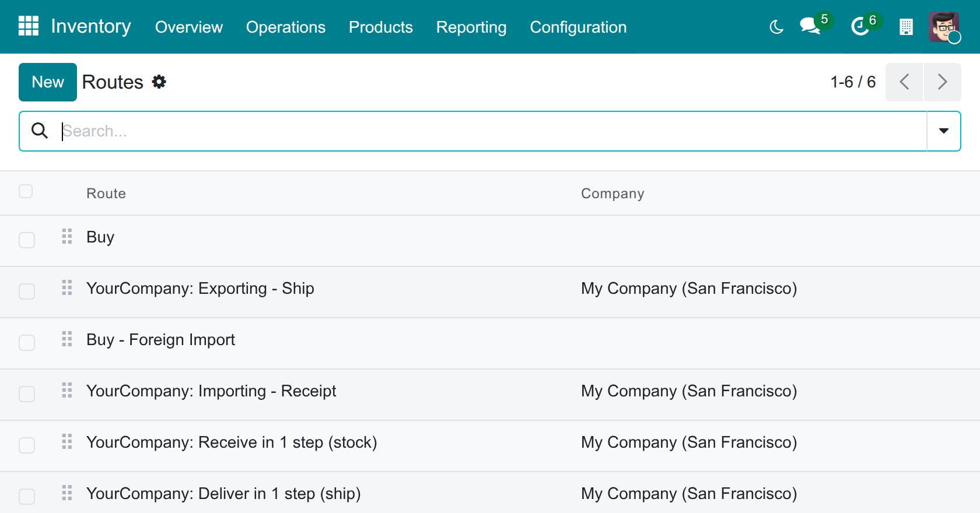Click drag handle for Deliver in 1 step
This screenshot has height=513, width=980.
click(x=67, y=493)
